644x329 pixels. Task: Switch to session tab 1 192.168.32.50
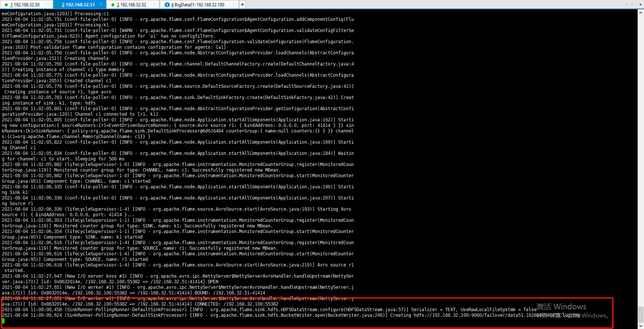(26, 4)
